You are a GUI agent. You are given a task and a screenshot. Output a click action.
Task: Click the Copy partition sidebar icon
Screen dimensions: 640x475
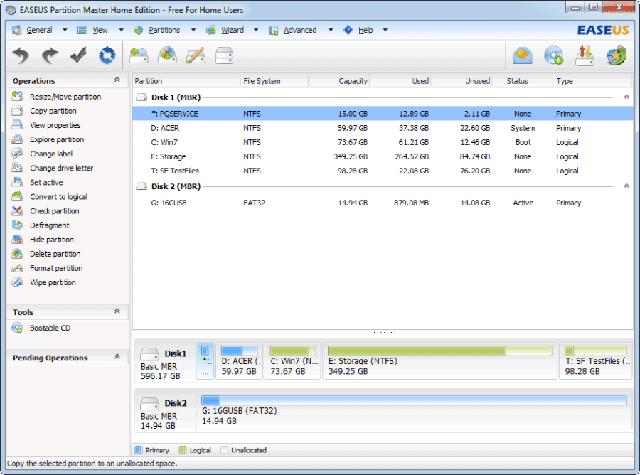(17, 111)
